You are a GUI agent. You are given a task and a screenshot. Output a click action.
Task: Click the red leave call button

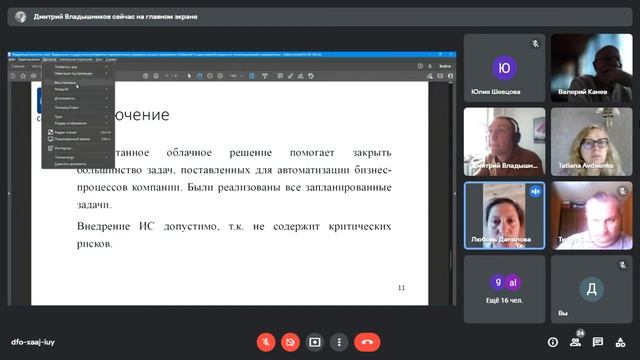367,342
